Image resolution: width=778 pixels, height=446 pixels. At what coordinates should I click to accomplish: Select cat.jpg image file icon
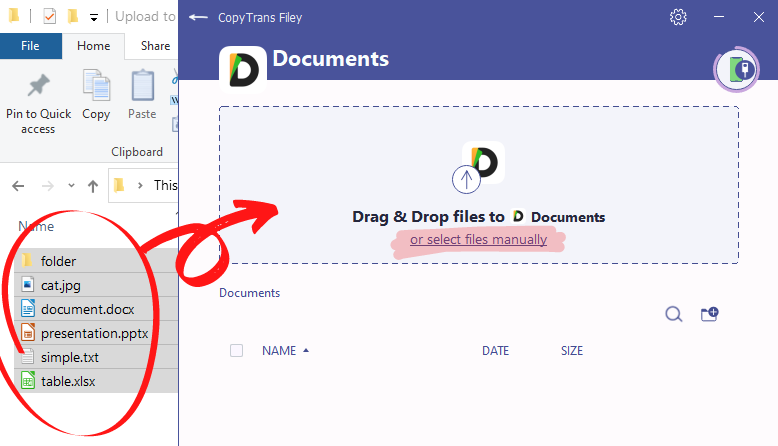(x=28, y=285)
